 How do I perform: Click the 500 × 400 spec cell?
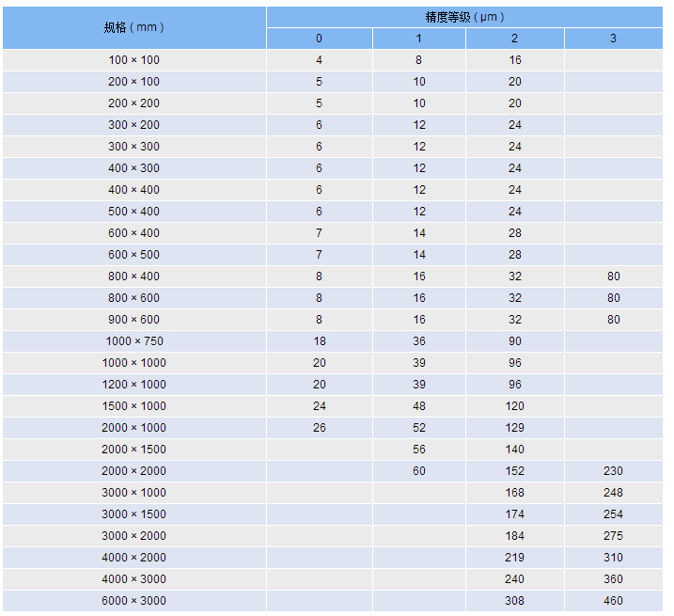pyautogui.click(x=134, y=212)
